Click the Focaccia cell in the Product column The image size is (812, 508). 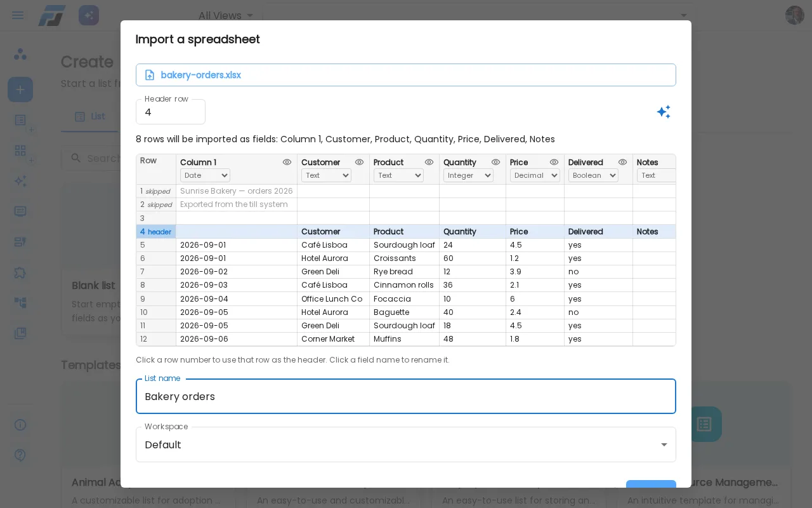point(404,299)
